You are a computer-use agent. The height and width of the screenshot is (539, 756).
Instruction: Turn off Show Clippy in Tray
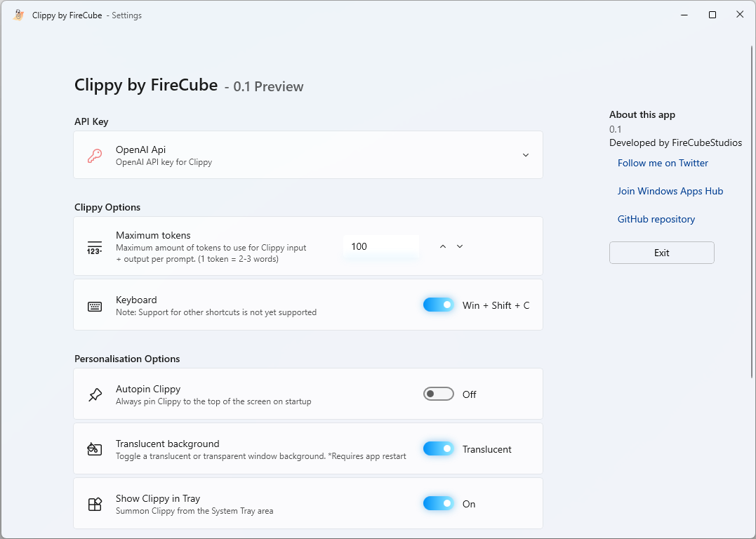pos(438,503)
